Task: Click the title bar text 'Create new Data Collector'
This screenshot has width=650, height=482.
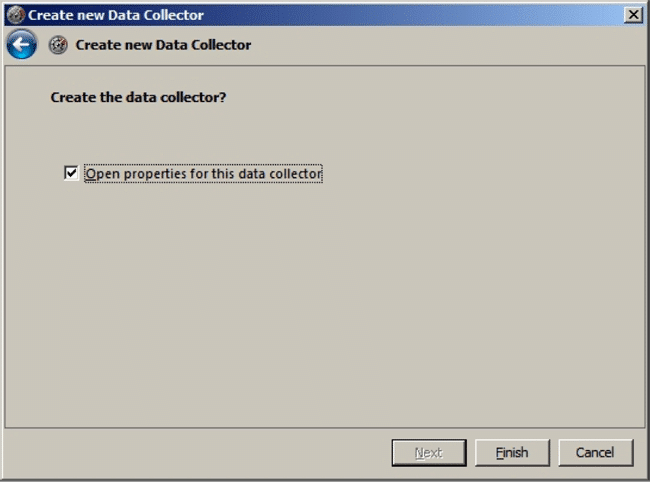Action: [116, 15]
